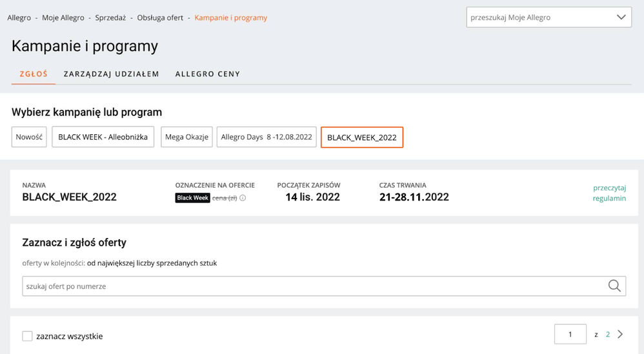This screenshot has height=354, width=644.
Task: Choose BLACK WEEK - Alleobniżka campaign
Action: (103, 137)
